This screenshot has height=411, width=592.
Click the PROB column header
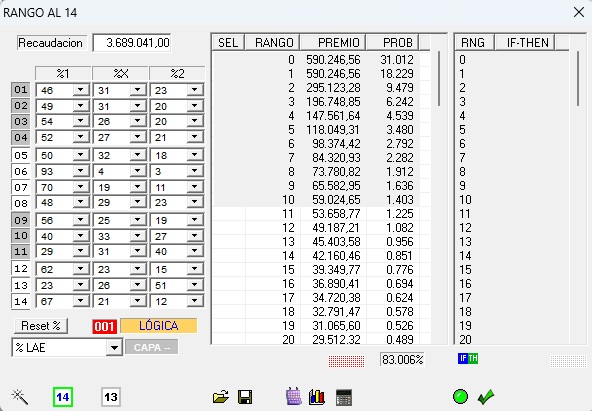tap(392, 42)
